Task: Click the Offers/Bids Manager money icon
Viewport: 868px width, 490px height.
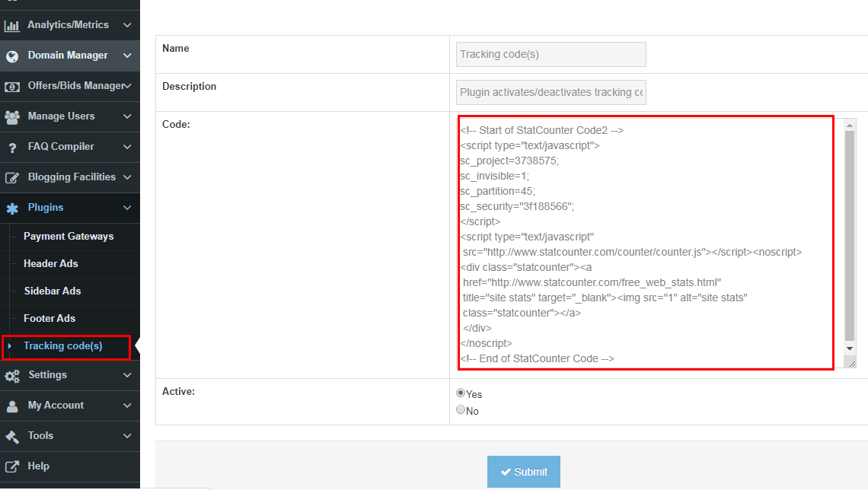Action: 12,87
